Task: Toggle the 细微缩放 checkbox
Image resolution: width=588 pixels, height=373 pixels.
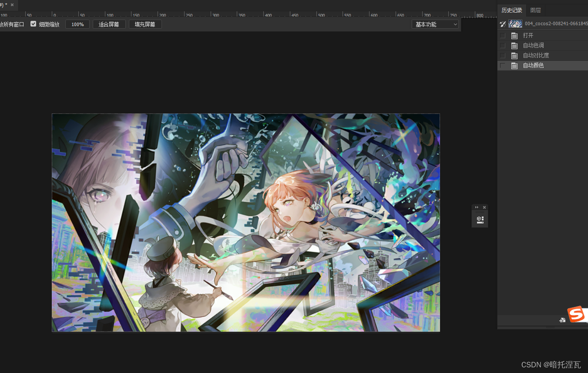Action: (33, 24)
